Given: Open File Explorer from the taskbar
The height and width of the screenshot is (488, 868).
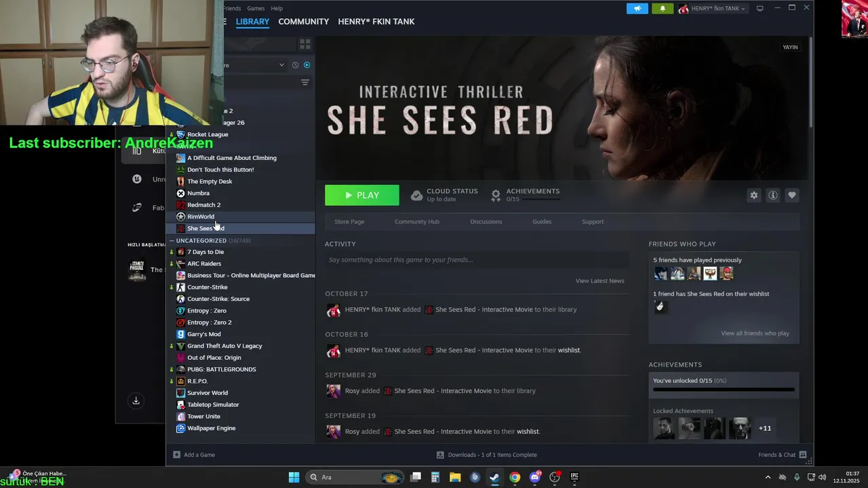Looking at the screenshot, I should tap(455, 477).
